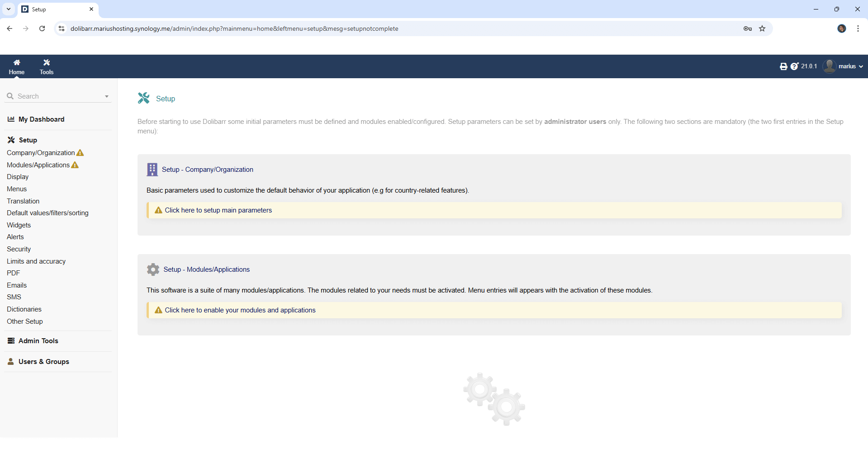Open the Home top menu icon
This screenshot has width=868, height=463.
(17, 62)
